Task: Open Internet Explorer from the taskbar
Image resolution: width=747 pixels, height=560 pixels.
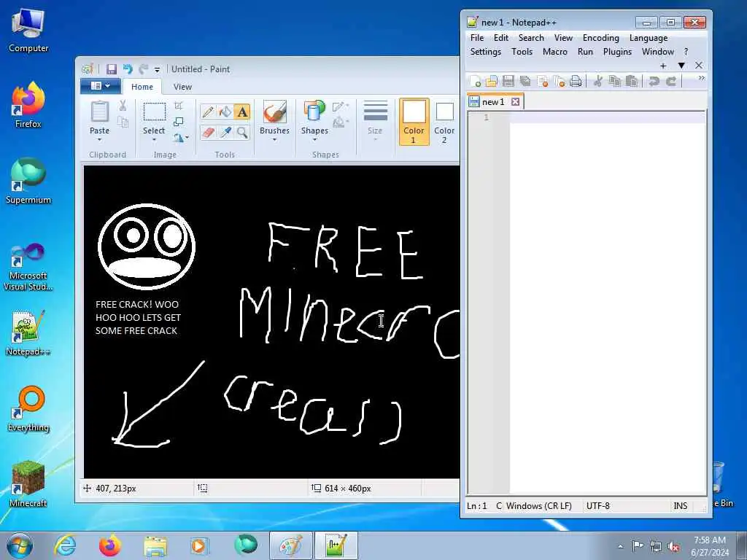Action: pyautogui.click(x=65, y=545)
